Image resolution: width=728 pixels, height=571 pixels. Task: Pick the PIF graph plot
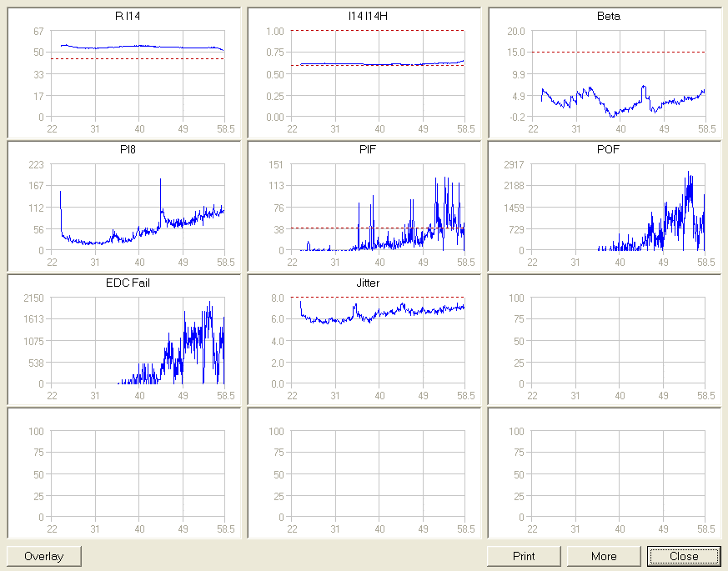click(378, 207)
